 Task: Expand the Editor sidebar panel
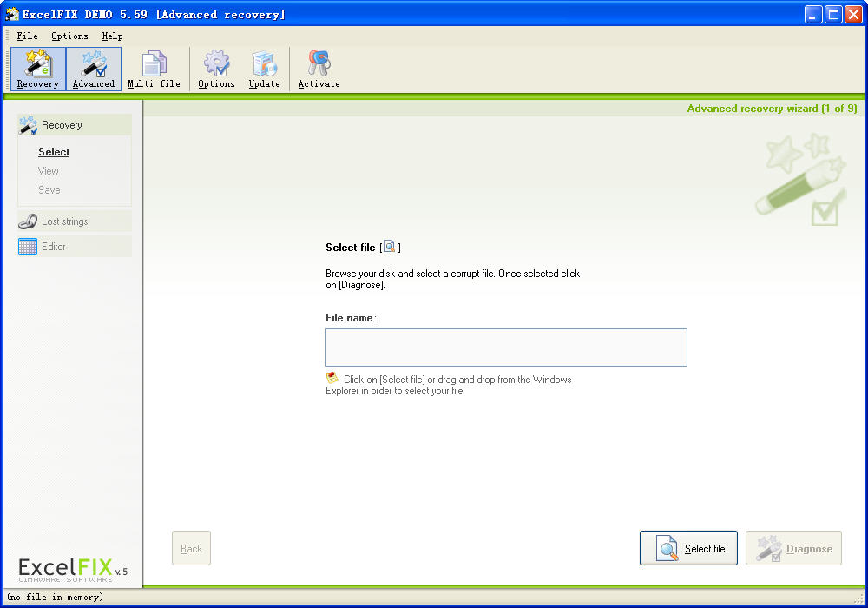click(75, 247)
